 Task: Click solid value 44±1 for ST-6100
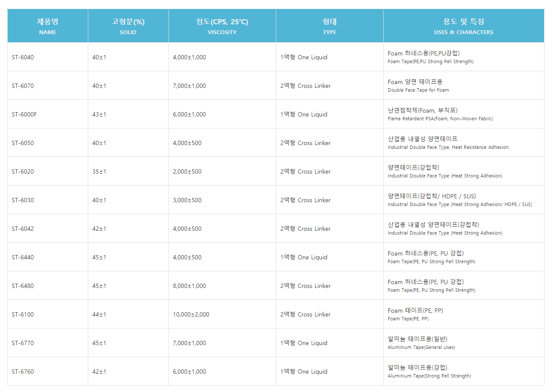coord(99,314)
